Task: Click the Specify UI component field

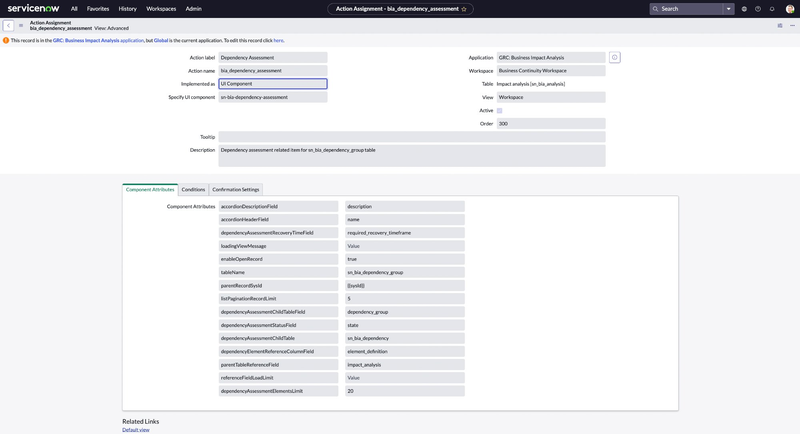Action: pos(273,97)
